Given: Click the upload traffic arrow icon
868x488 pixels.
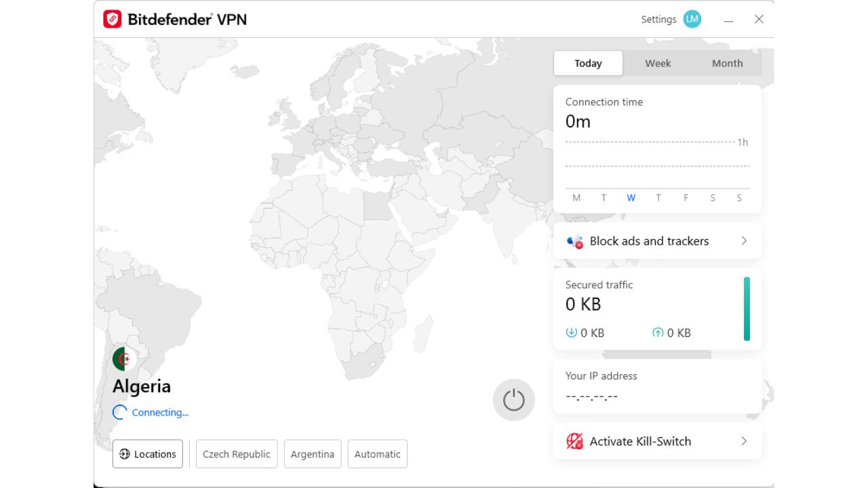Looking at the screenshot, I should pyautogui.click(x=657, y=333).
